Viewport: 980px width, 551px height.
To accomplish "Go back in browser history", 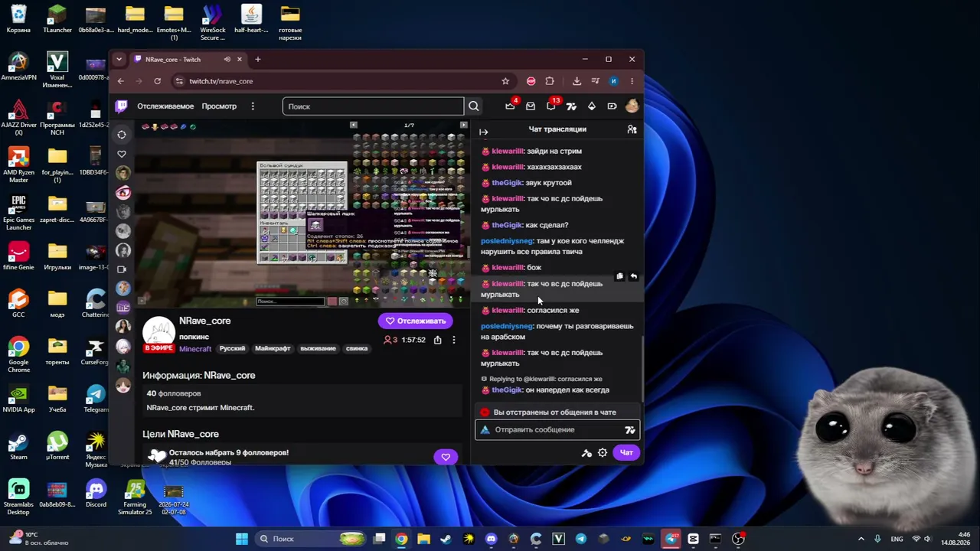I will pos(120,81).
